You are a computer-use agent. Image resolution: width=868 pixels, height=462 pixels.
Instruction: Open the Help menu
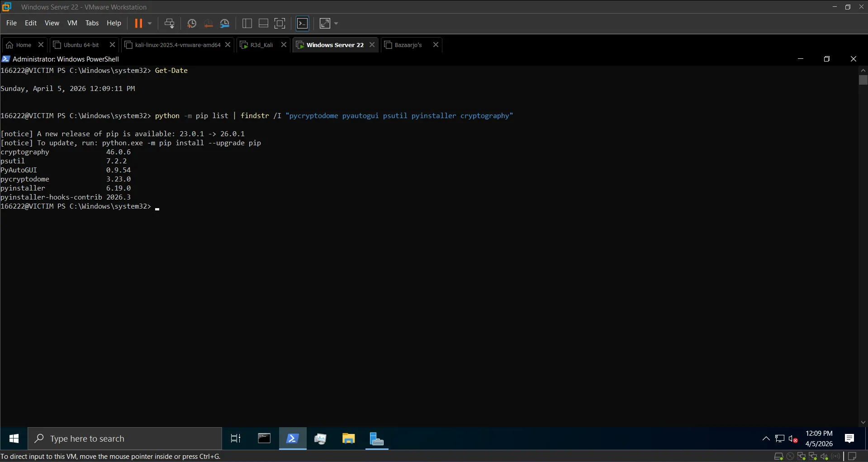coord(114,23)
